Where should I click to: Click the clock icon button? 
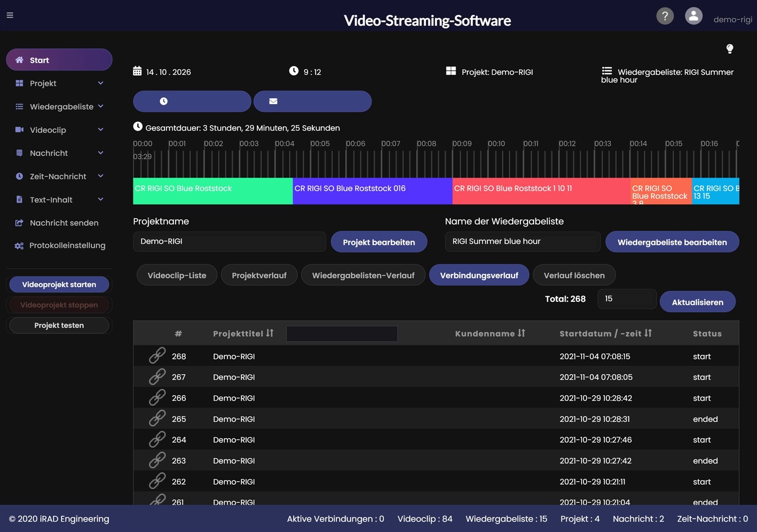click(192, 101)
